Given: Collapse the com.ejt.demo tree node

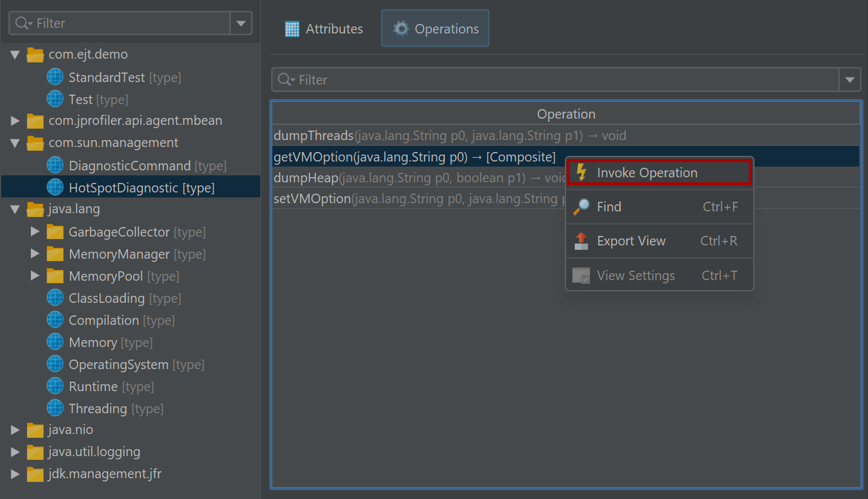Looking at the screenshot, I should pyautogui.click(x=15, y=55).
